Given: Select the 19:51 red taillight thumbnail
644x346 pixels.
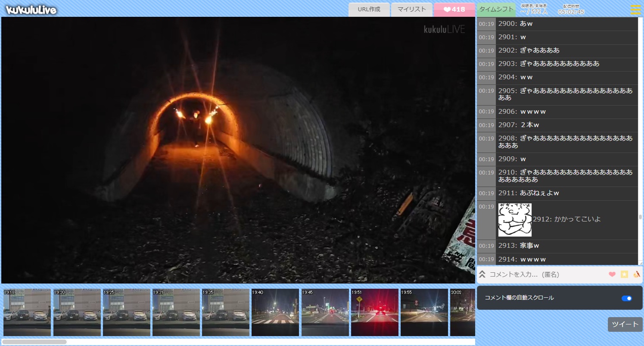Looking at the screenshot, I should click(374, 312).
